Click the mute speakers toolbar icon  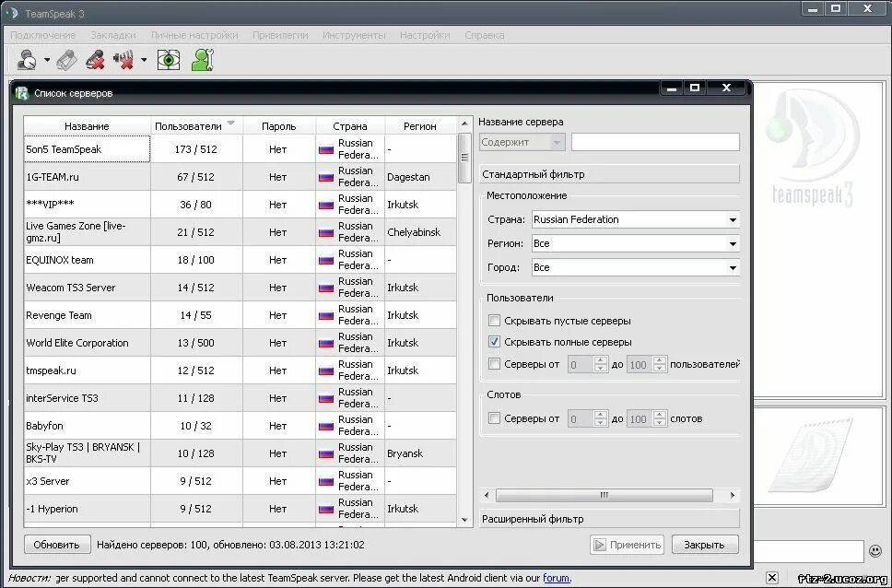[123, 60]
